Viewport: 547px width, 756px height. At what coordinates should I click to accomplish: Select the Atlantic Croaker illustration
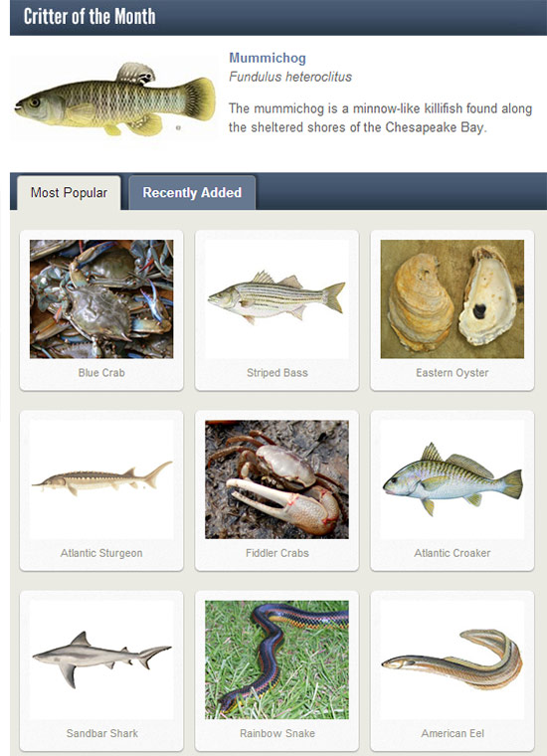point(453,479)
